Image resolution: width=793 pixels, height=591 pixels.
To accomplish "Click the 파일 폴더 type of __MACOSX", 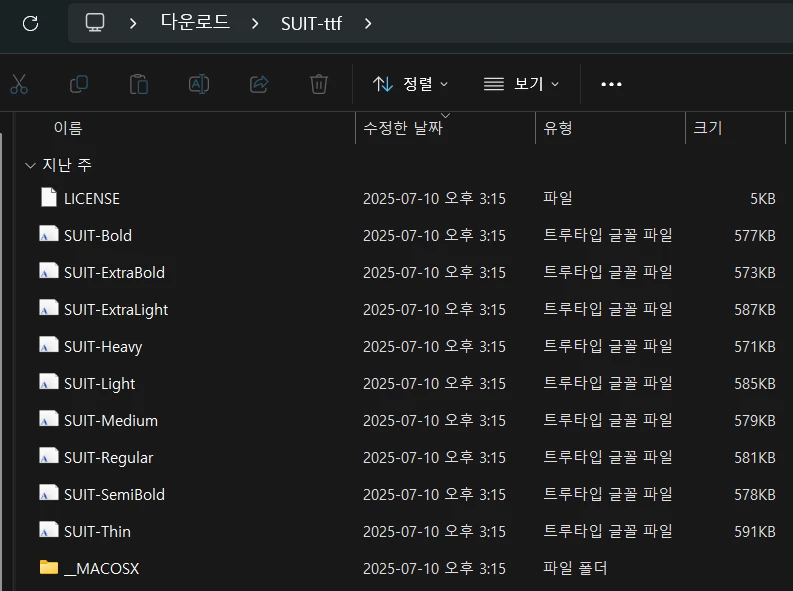I will tap(575, 568).
